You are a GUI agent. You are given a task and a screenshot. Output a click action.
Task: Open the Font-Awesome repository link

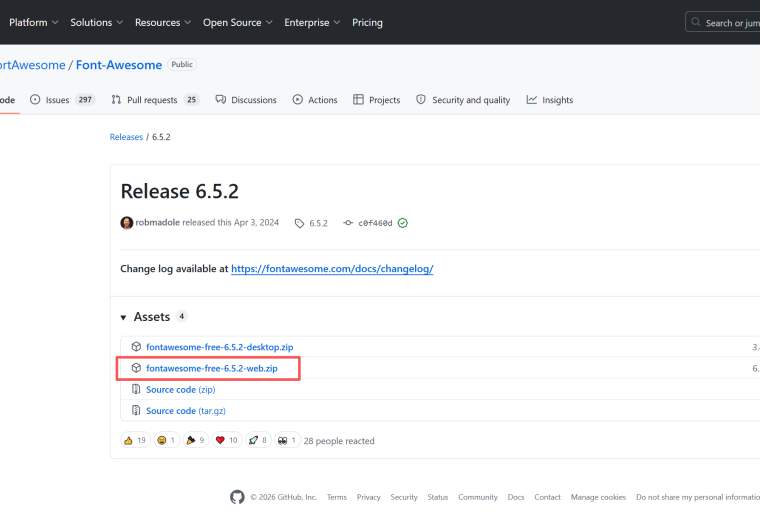(x=119, y=65)
